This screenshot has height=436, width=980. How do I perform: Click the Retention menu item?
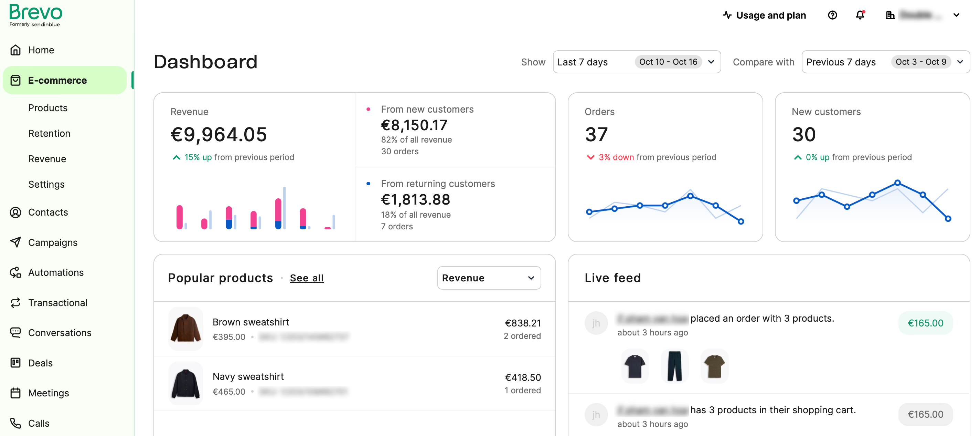click(x=49, y=133)
